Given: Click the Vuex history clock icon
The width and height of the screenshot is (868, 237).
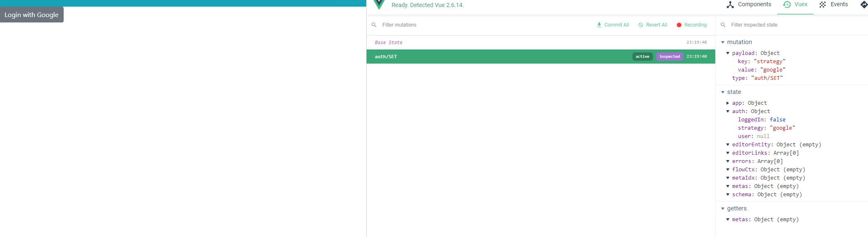Looking at the screenshot, I should 787,5.
